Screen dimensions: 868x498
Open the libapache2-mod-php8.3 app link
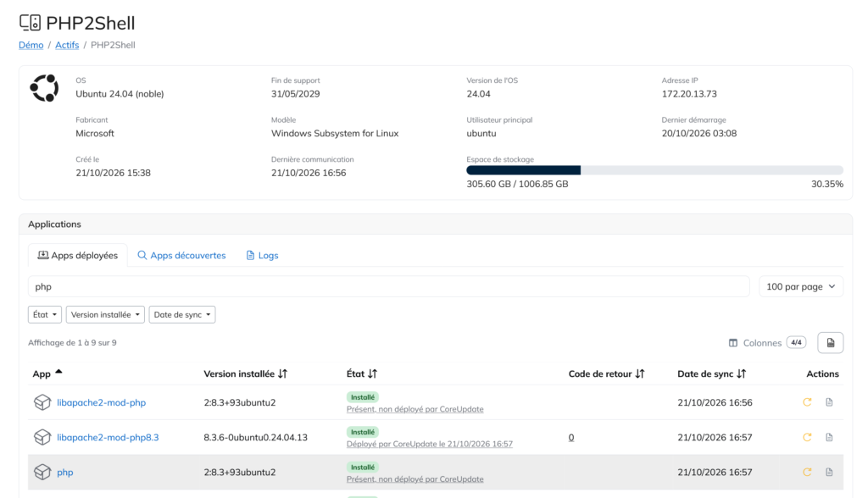pyautogui.click(x=108, y=438)
